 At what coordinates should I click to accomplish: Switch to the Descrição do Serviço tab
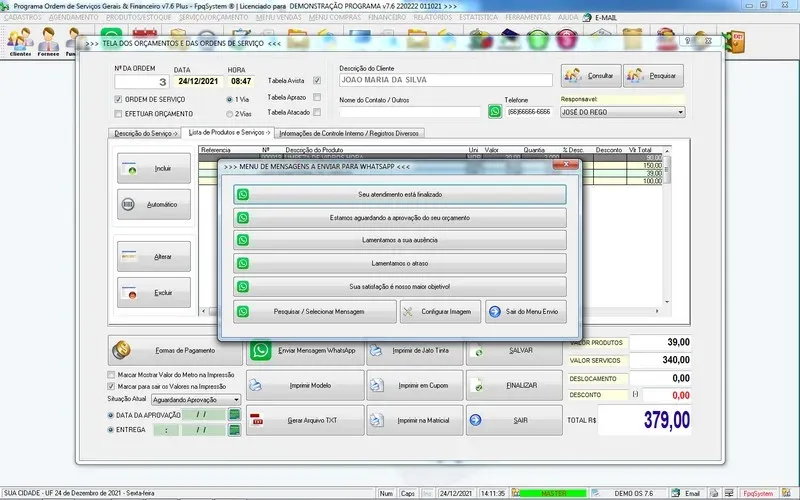[x=145, y=133]
